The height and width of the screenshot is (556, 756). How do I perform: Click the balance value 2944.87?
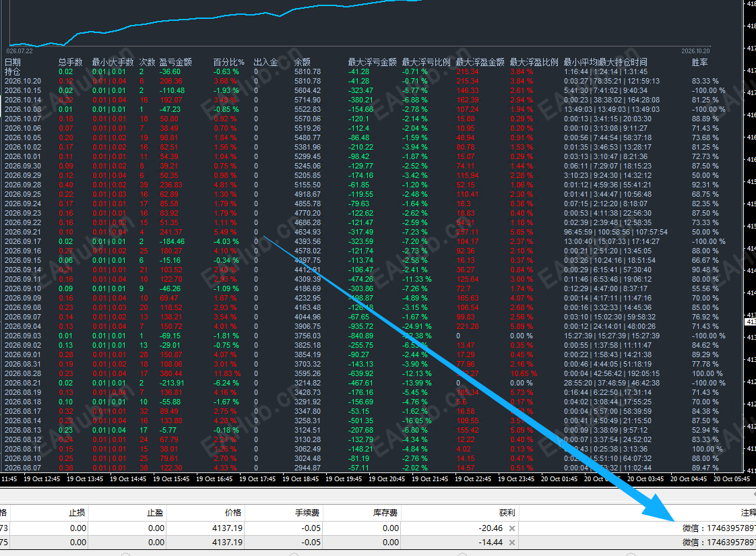coord(308,468)
